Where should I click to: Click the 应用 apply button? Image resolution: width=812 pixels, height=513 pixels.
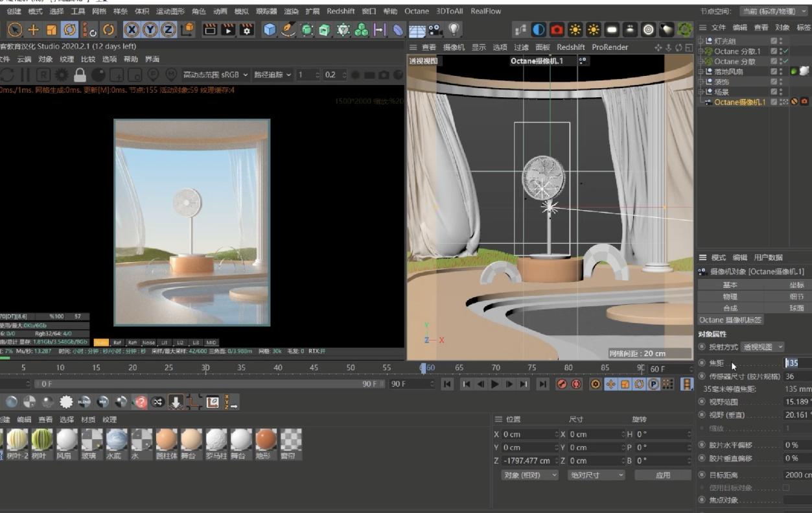pyautogui.click(x=662, y=475)
